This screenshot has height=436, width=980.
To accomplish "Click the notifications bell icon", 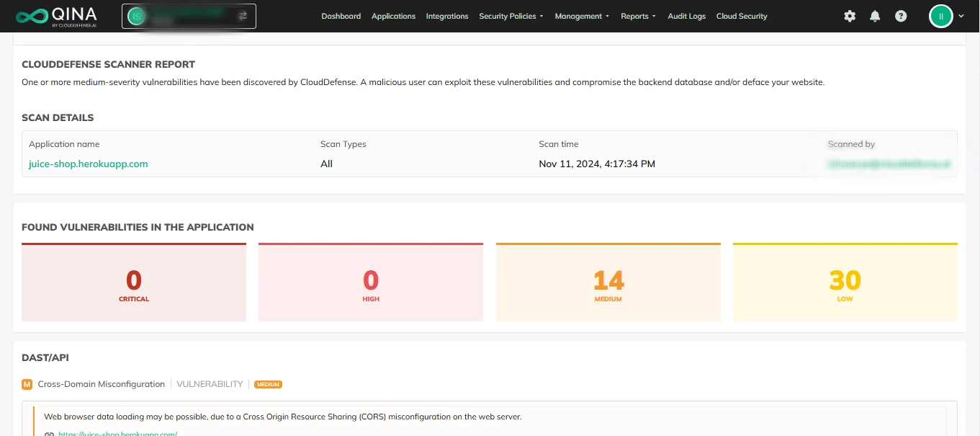I will [875, 16].
